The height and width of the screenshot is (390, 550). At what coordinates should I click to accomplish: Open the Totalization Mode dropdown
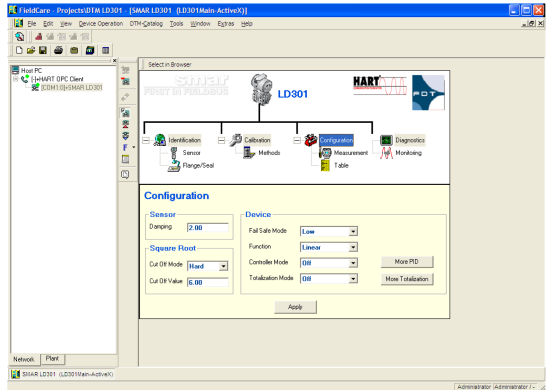coord(353,279)
